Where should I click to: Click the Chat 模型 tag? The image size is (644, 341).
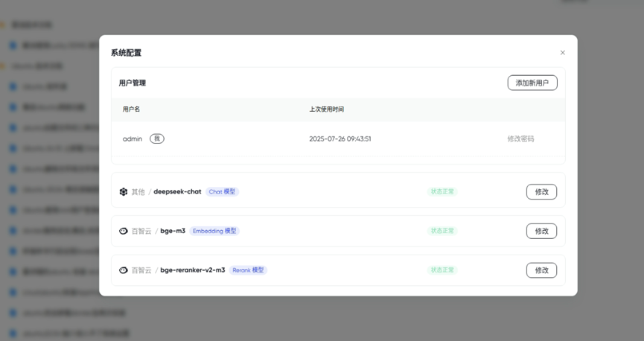[222, 192]
